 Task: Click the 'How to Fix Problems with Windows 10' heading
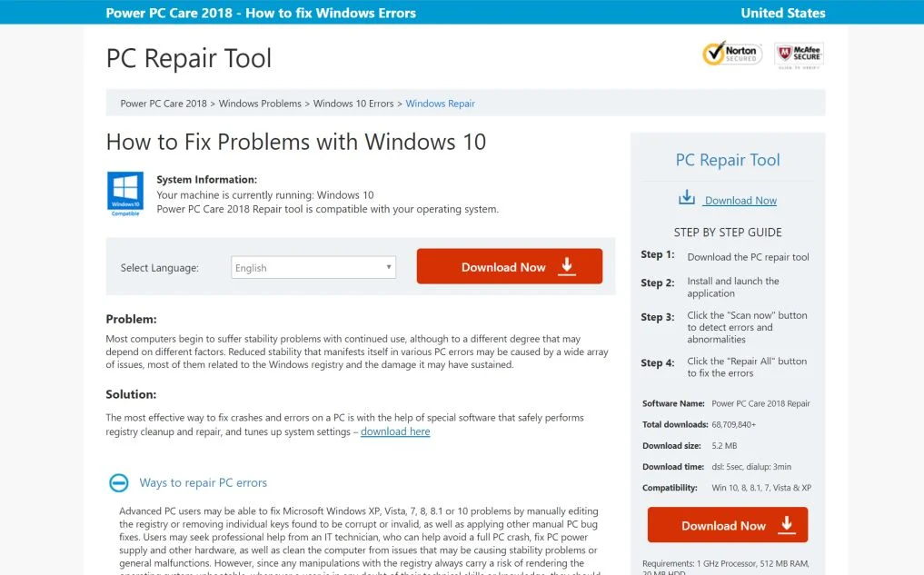(x=296, y=142)
